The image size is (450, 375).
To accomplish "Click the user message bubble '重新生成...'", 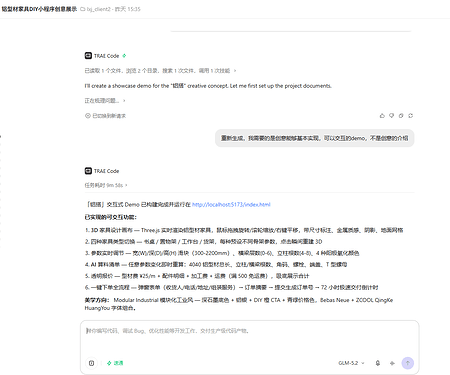I will click(314, 138).
